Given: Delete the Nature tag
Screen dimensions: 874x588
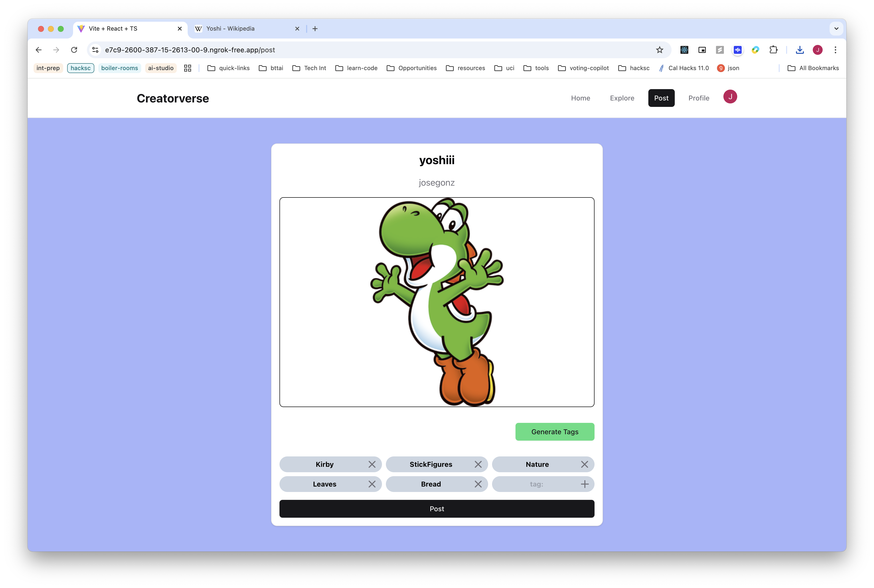Looking at the screenshot, I should (x=584, y=464).
